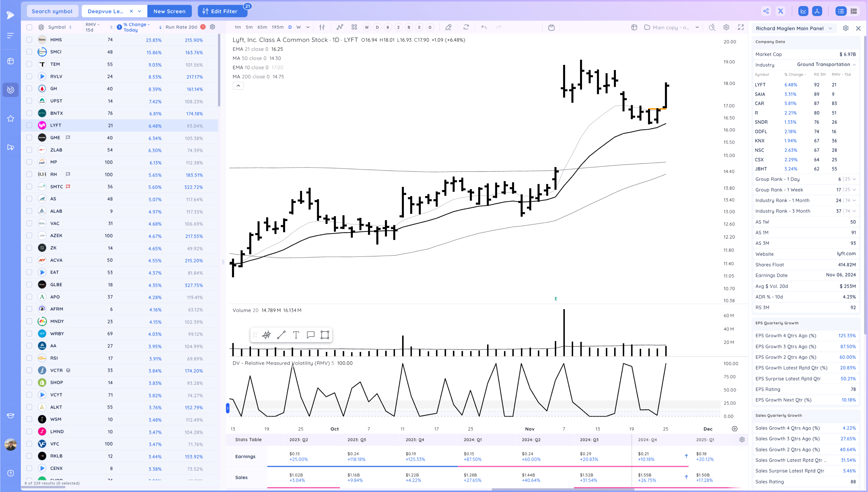The width and height of the screenshot is (868, 492).
Task: Click the New Screen button
Action: pos(169,11)
